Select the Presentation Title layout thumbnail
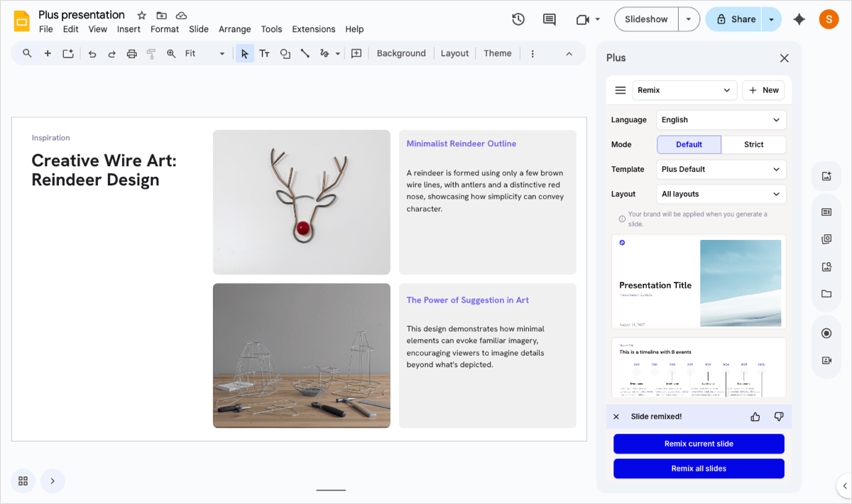 699,282
